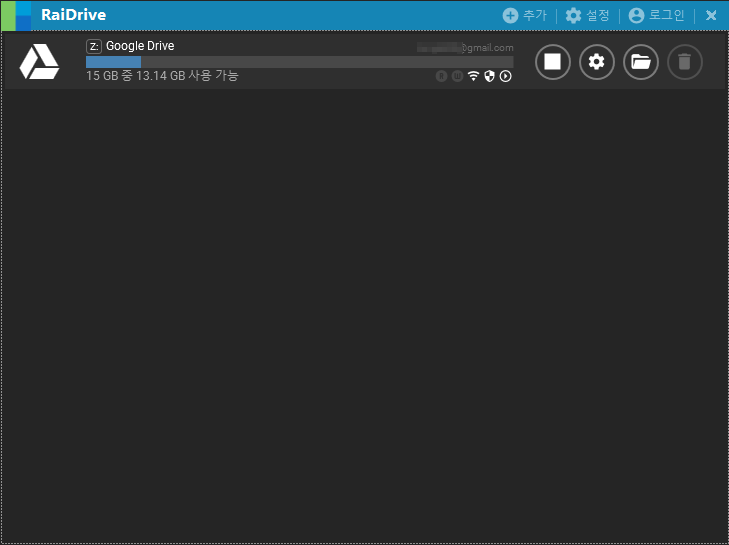
Task: Click the '15 GB 중 13.14 GB 사용 가능' text
Action: coord(162,76)
